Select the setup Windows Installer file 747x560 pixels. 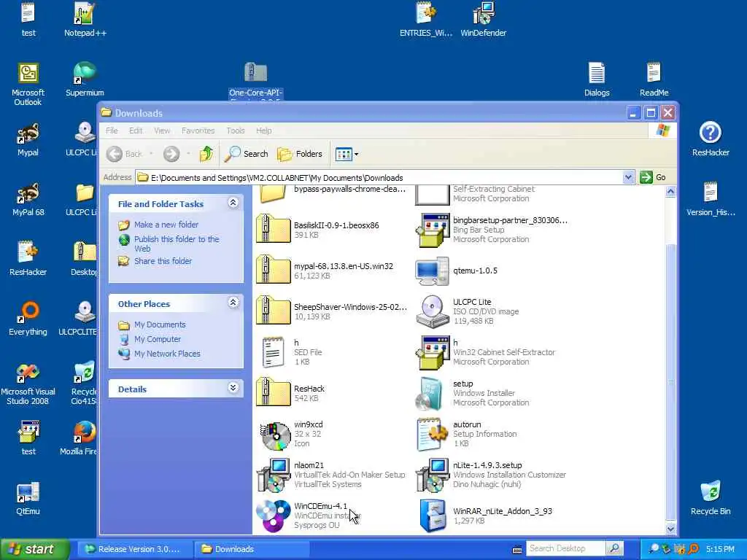pyautogui.click(x=473, y=393)
